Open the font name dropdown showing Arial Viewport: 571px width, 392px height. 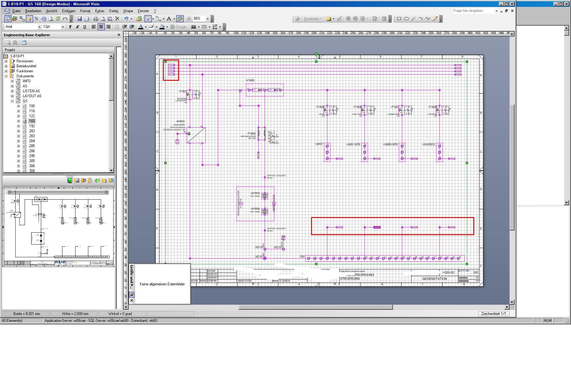[x=39, y=27]
